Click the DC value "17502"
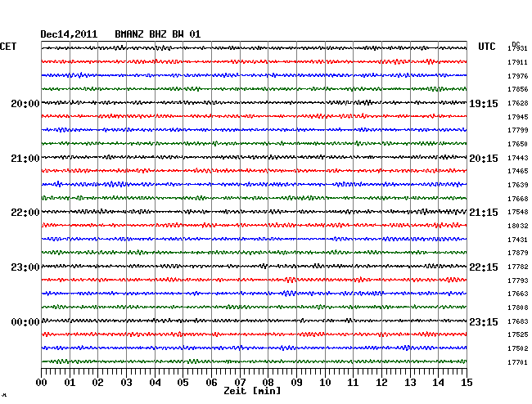 [518, 348]
